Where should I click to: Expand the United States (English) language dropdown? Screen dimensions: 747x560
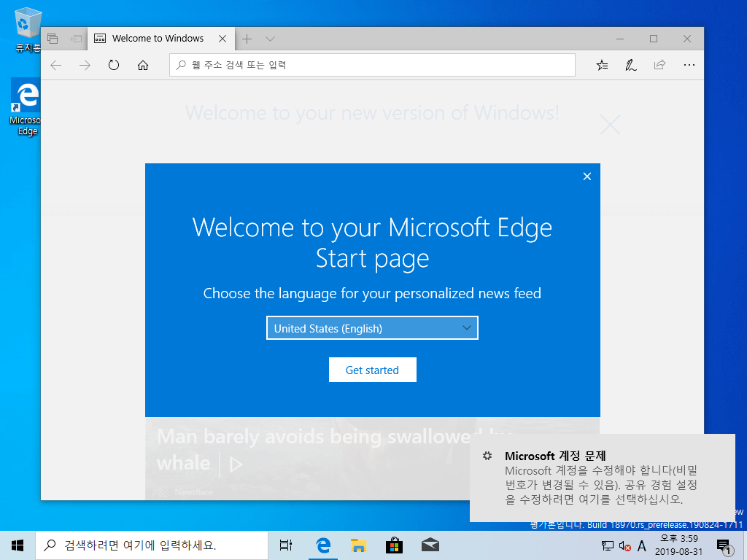(x=372, y=328)
